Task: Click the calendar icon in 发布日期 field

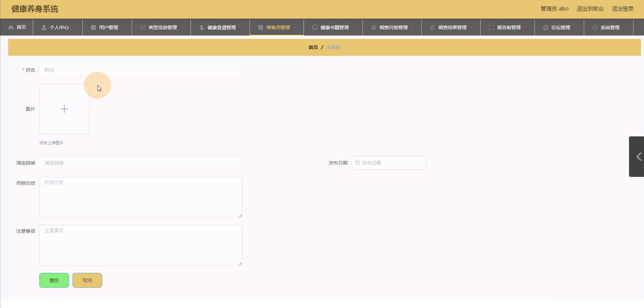Action: pyautogui.click(x=357, y=163)
